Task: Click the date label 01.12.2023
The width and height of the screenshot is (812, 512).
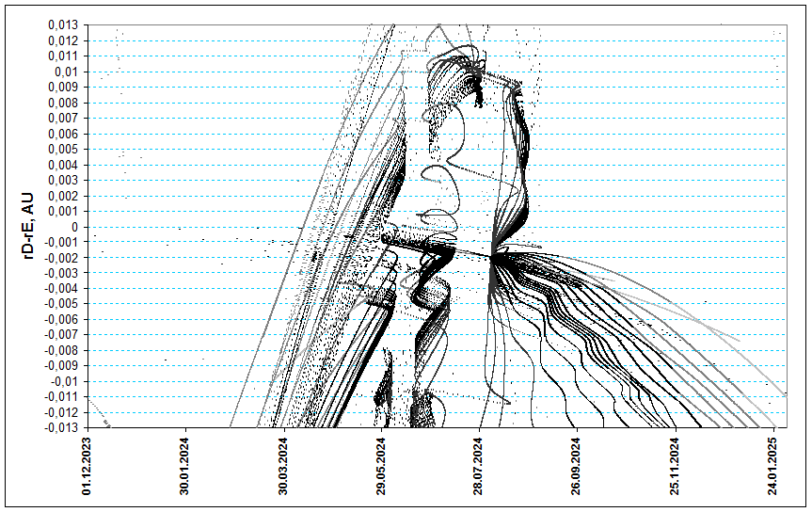Action: (x=87, y=467)
